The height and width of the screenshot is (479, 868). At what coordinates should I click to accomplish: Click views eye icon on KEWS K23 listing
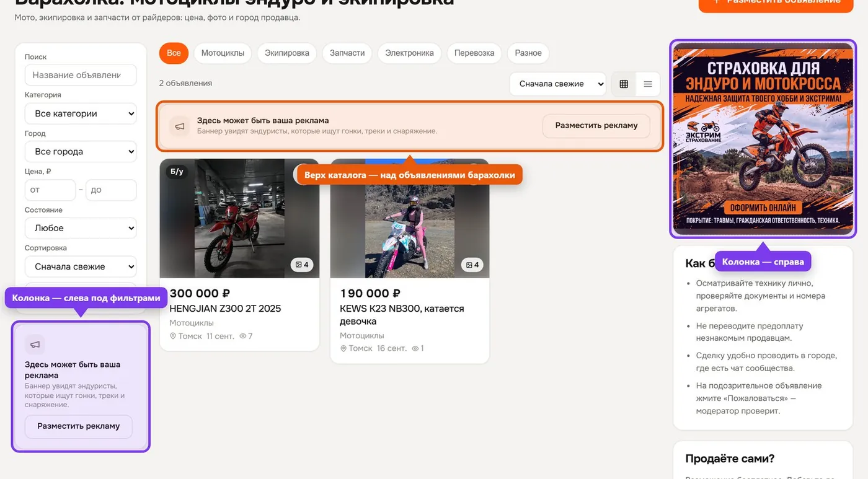pyautogui.click(x=415, y=348)
